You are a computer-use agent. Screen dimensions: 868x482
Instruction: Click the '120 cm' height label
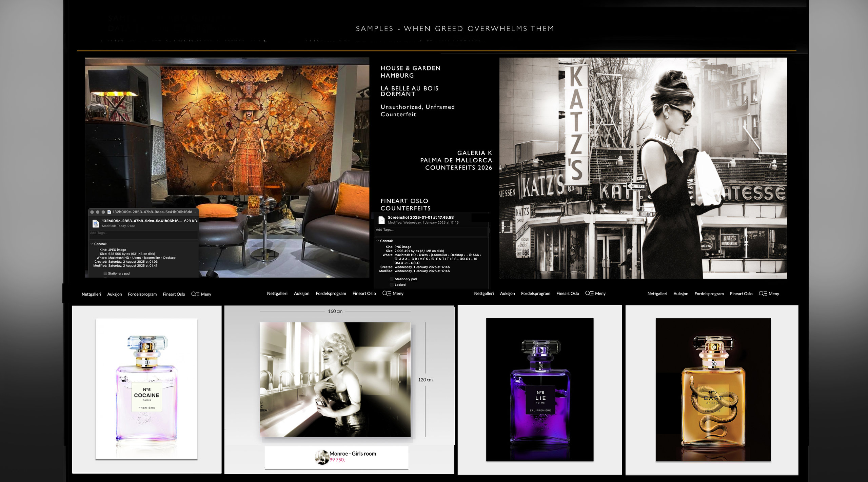click(x=425, y=380)
